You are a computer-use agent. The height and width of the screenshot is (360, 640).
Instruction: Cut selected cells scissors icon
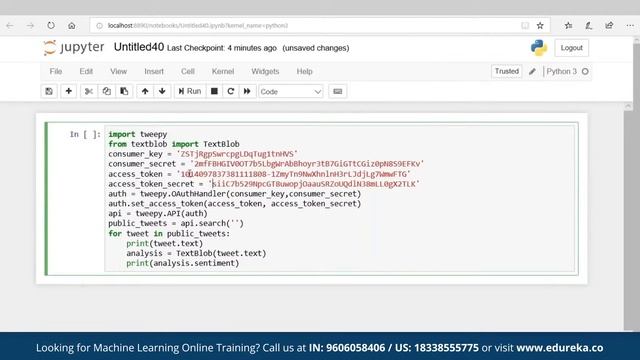point(89,91)
